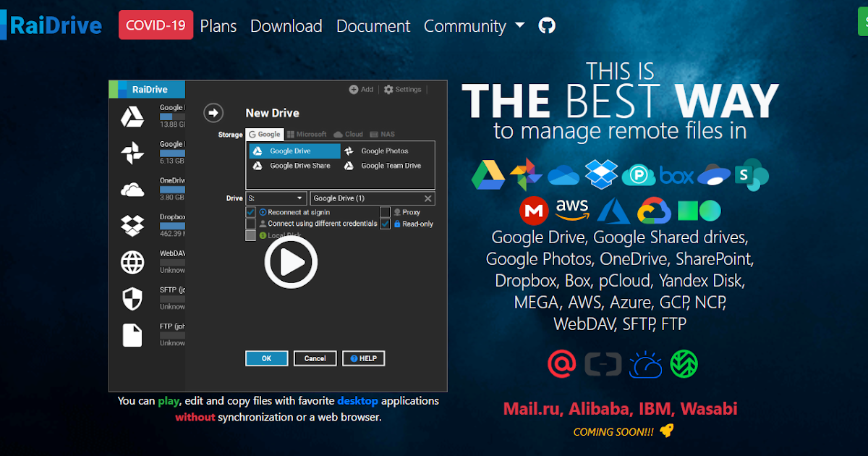
Task: Click the red COVID-19 button
Action: [156, 25]
